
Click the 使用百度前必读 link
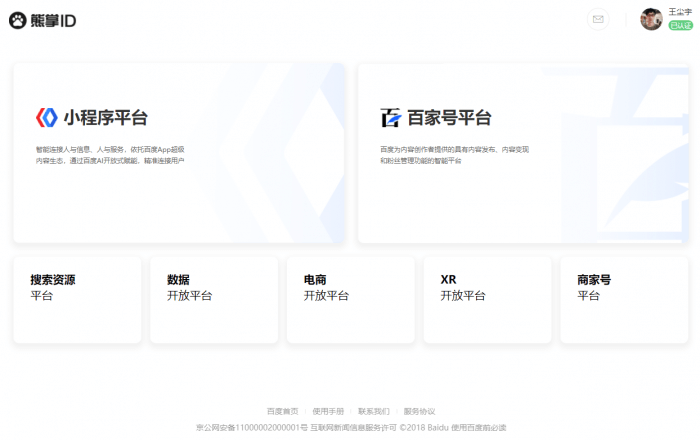(479, 428)
